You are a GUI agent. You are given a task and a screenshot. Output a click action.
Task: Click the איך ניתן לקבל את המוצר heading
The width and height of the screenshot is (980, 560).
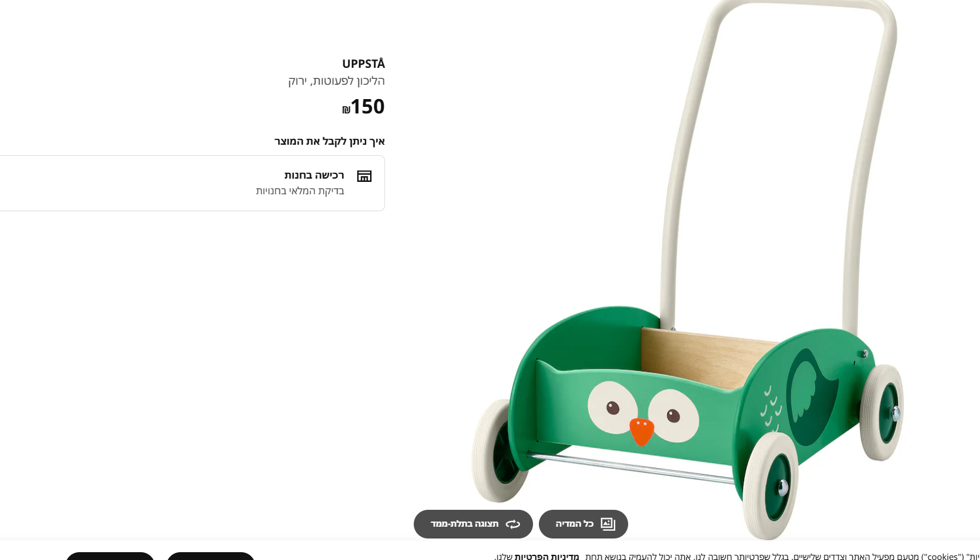pos(330,141)
